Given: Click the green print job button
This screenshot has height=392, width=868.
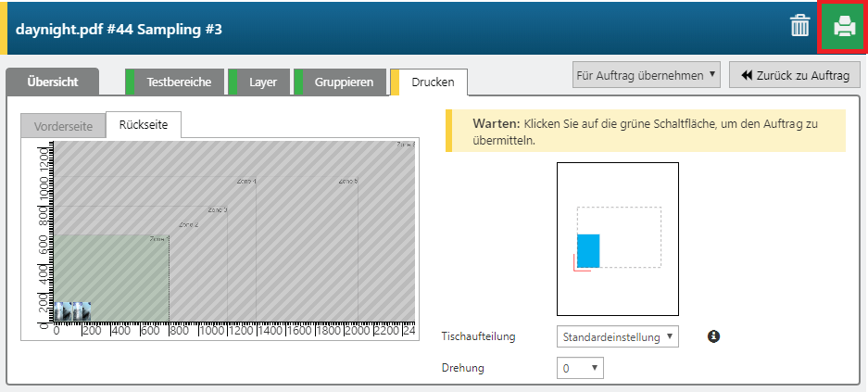Looking at the screenshot, I should [x=842, y=27].
